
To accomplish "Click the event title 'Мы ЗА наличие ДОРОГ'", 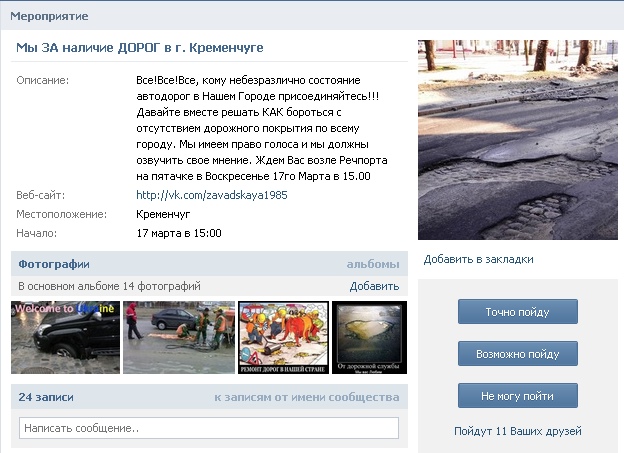I will [x=140, y=48].
